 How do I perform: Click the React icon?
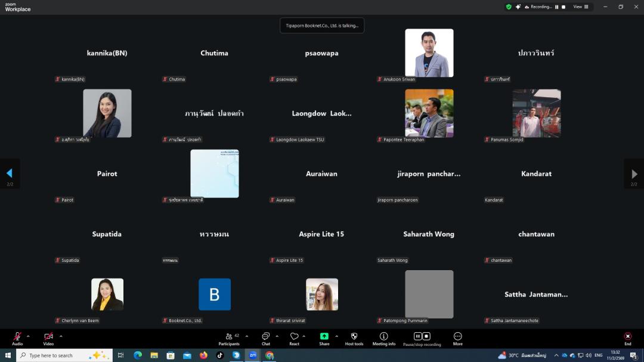(294, 338)
